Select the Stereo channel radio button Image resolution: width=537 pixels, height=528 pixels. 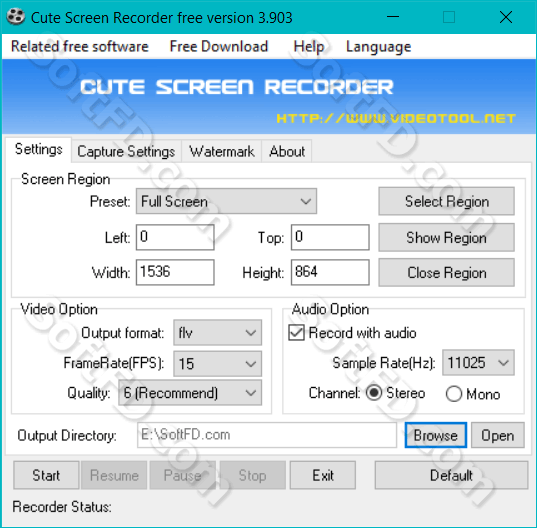point(374,393)
